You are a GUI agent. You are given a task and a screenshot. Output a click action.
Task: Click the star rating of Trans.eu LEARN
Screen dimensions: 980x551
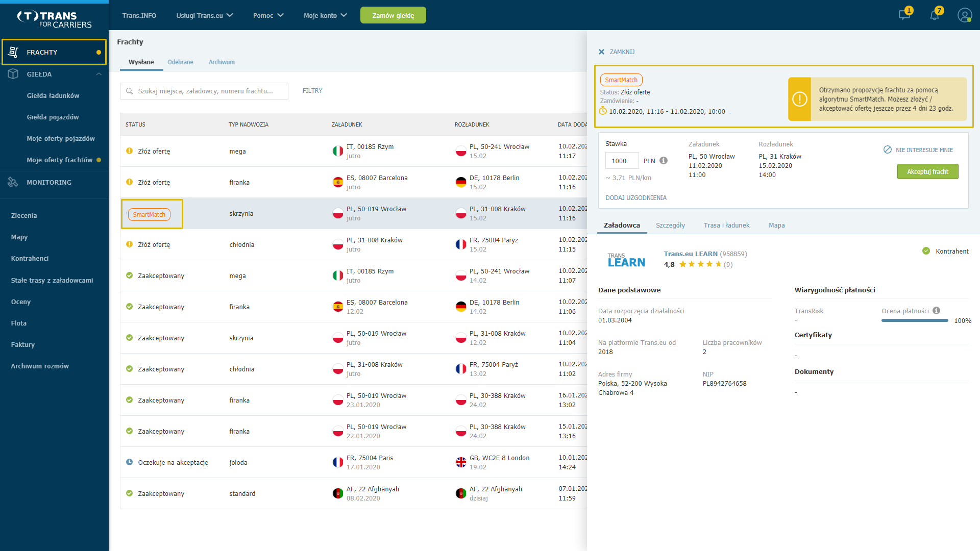pos(700,264)
